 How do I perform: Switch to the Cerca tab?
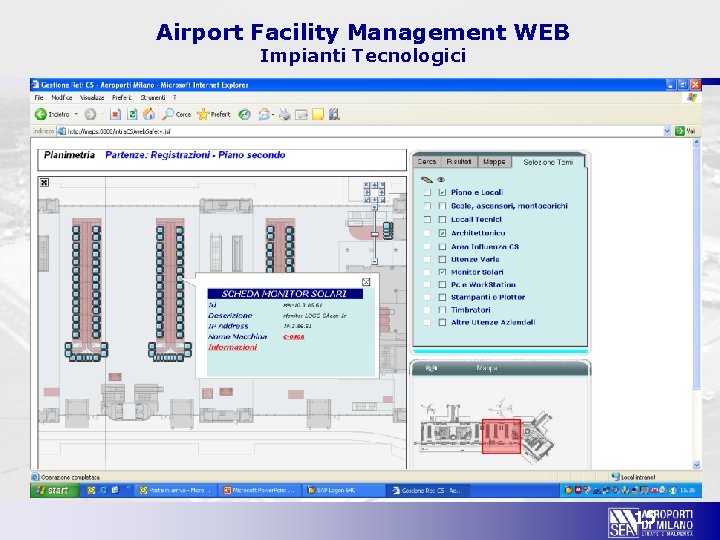click(427, 162)
